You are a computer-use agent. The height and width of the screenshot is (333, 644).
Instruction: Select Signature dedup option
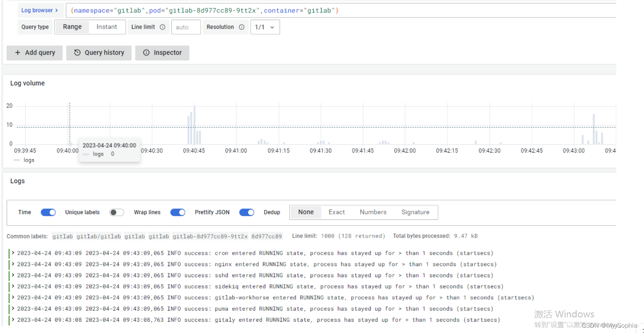click(415, 212)
